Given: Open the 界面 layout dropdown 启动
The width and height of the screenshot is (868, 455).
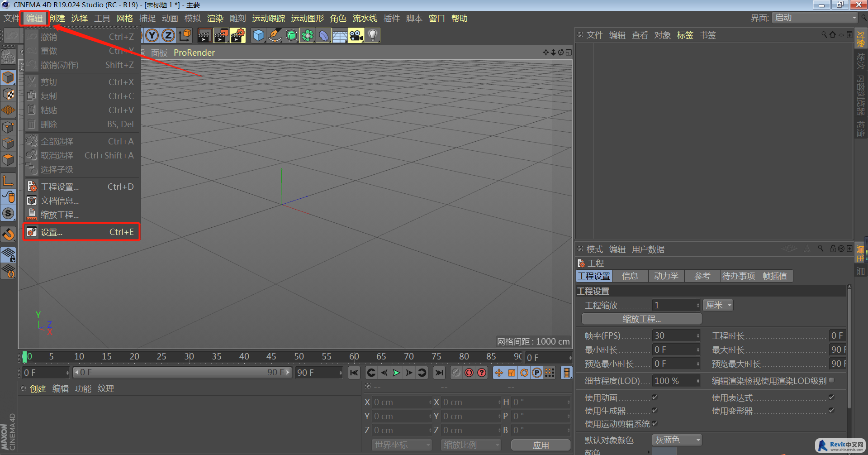Looking at the screenshot, I should [815, 18].
